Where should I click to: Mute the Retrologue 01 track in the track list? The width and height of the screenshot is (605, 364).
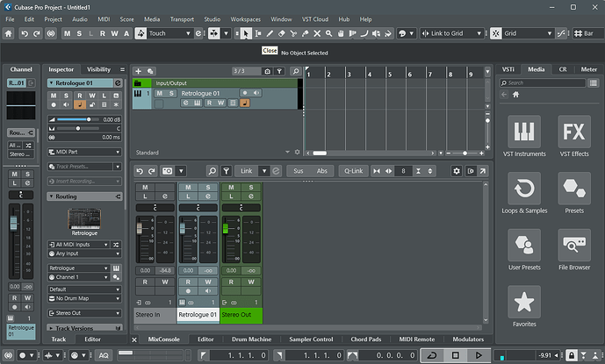pyautogui.click(x=159, y=93)
